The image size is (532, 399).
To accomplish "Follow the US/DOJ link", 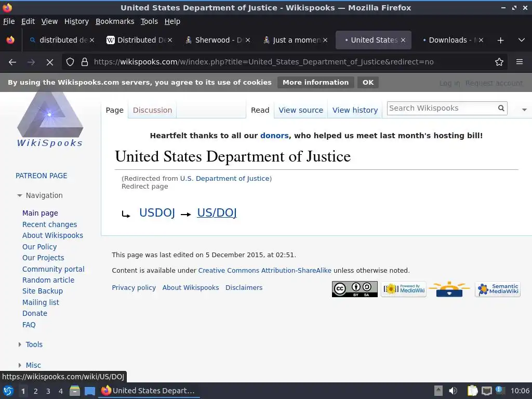I will pyautogui.click(x=217, y=212).
